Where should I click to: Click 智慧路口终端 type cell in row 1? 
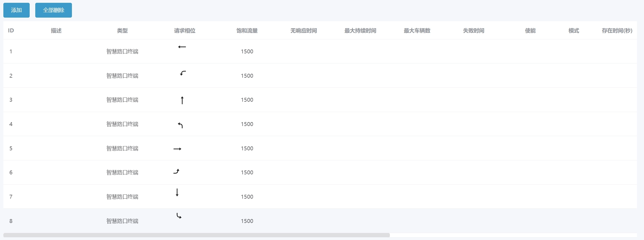[x=122, y=51]
